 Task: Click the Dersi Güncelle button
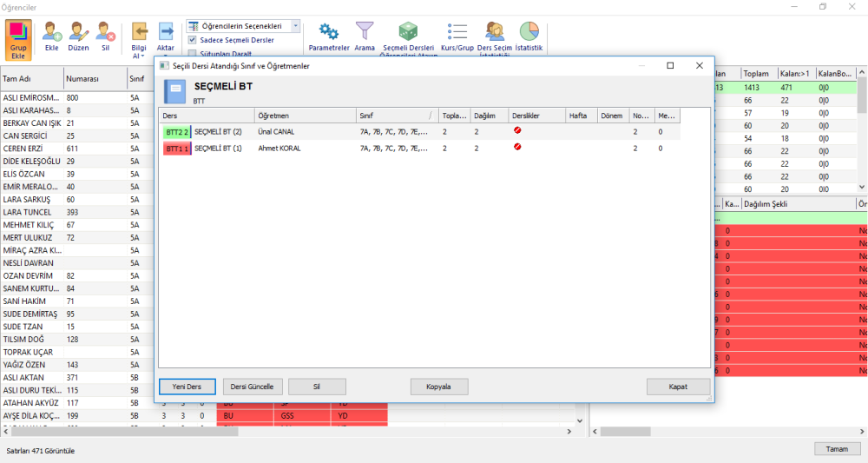(x=253, y=387)
